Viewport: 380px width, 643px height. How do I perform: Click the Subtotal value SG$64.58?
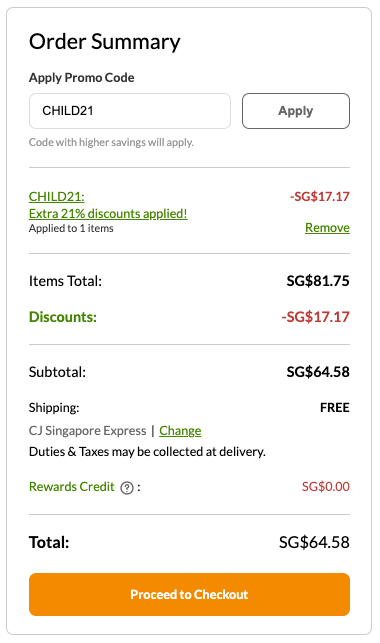[x=318, y=372]
